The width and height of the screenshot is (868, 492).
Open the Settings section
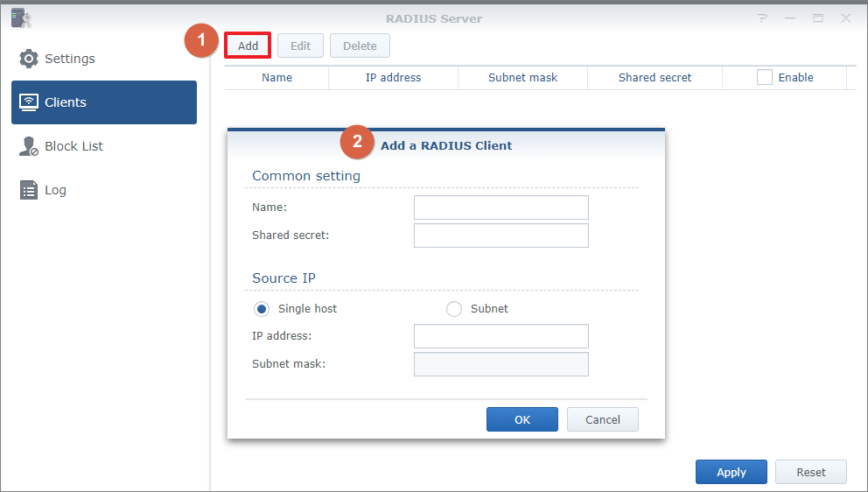pyautogui.click(x=104, y=59)
